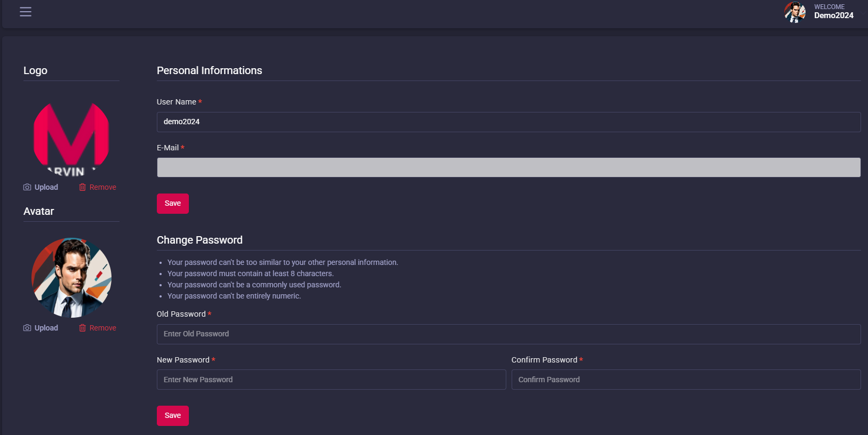The image size is (868, 435).
Task: Click the camera icon under the Avatar
Action: (x=27, y=328)
